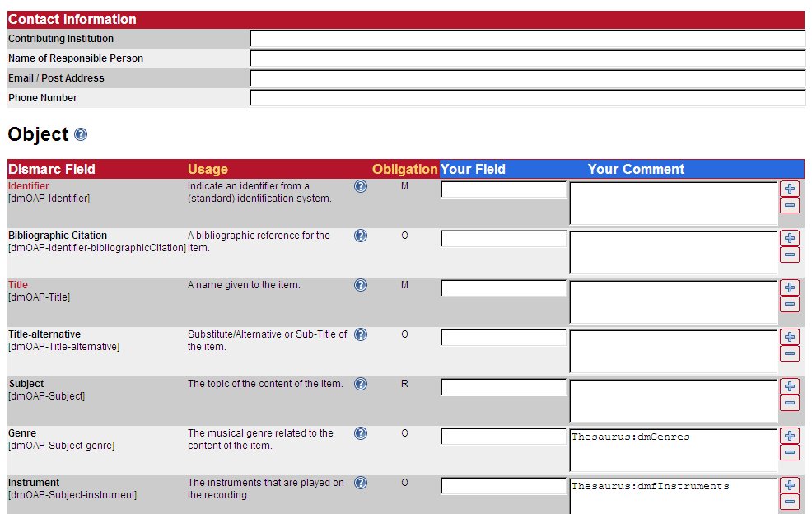Image resolution: width=812 pixels, height=514 pixels.
Task: Remove row with Genre minus icon
Action: 790,452
